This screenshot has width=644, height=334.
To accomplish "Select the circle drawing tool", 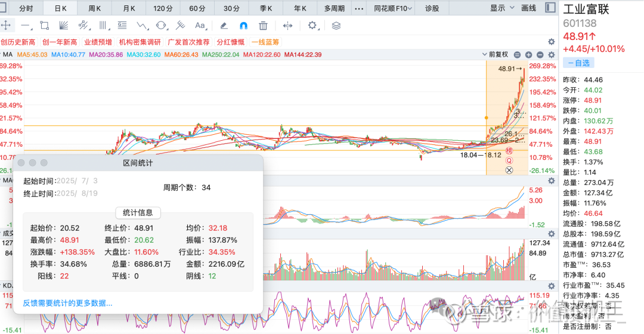I will tap(162, 26).
